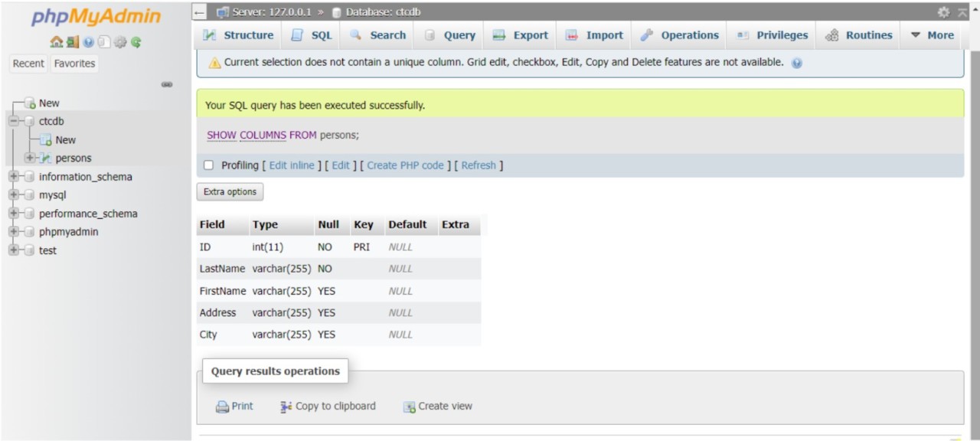Click the green reload navigation icon
The width and height of the screenshot is (980, 441).
tap(136, 43)
